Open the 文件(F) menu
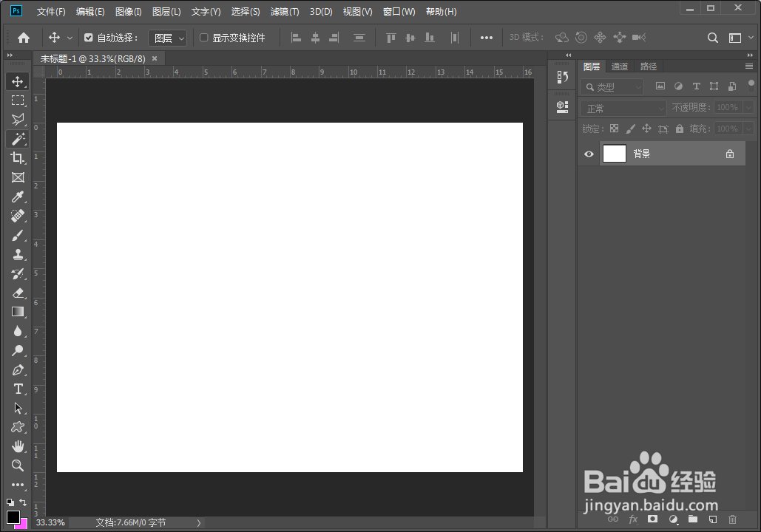The height and width of the screenshot is (532, 761). coord(51,12)
